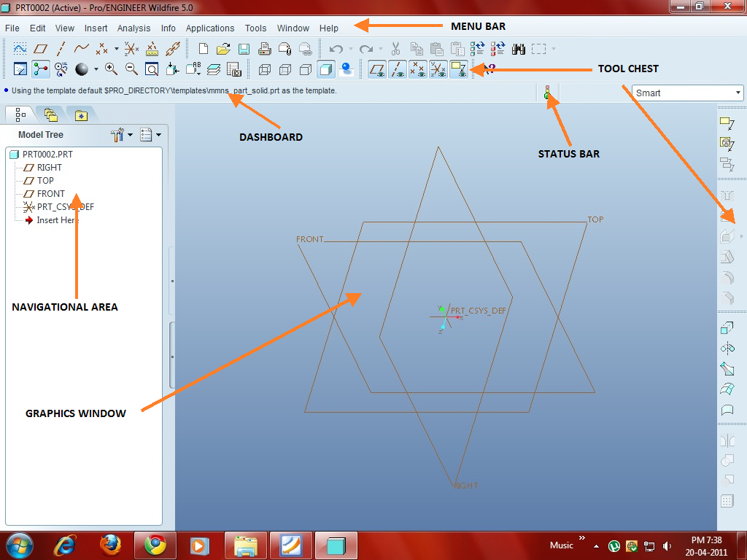The width and height of the screenshot is (747, 560).
Task: Click the Windows Start orb
Action: [20, 545]
